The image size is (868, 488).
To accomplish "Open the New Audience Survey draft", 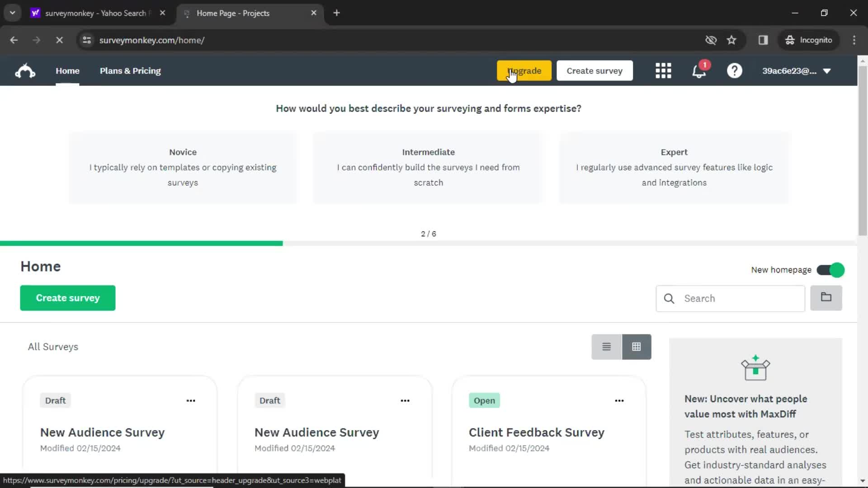I will pos(103,432).
